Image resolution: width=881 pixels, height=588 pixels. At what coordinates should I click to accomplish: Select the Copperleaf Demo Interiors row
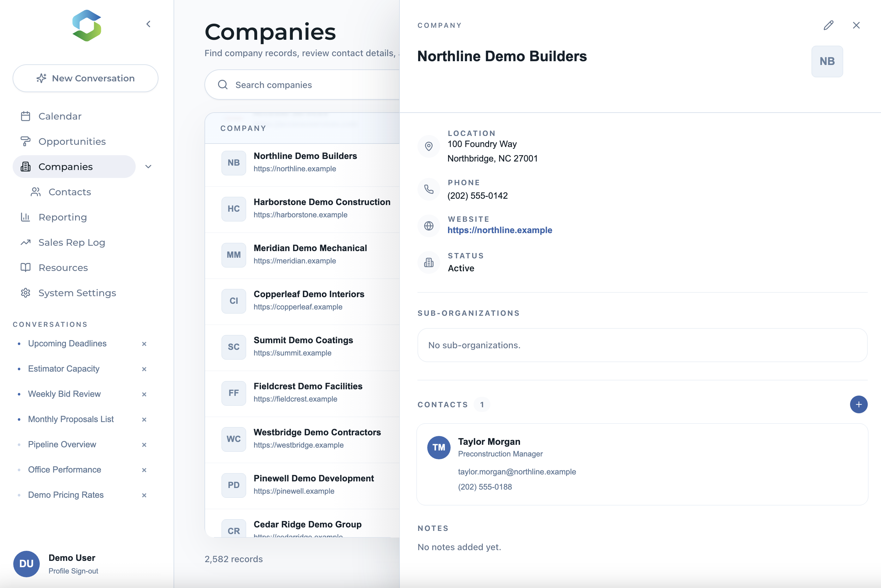click(x=302, y=301)
